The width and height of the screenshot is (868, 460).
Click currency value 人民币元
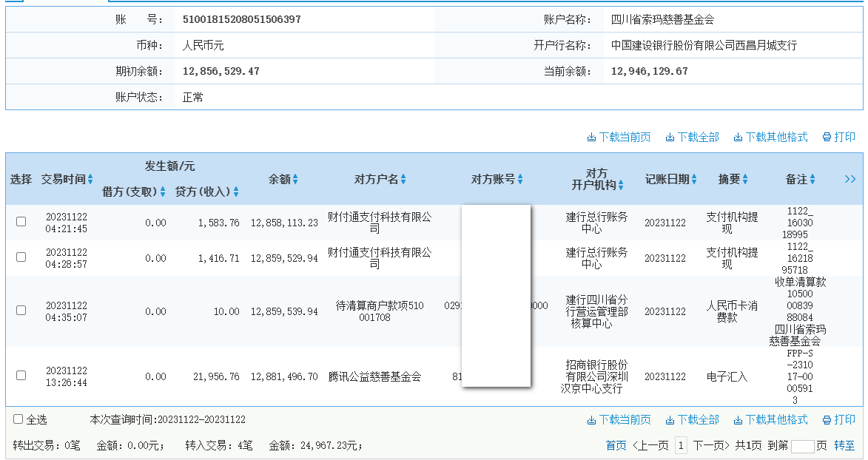203,45
